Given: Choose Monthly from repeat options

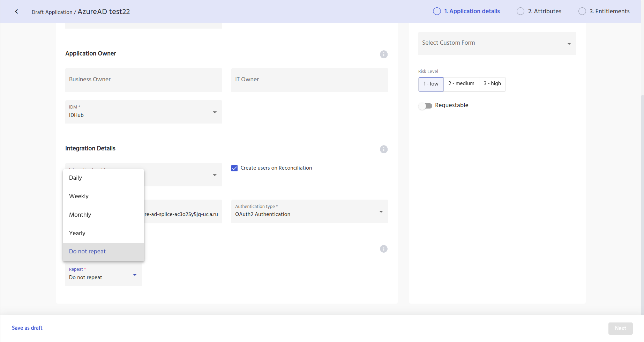Looking at the screenshot, I should [x=80, y=215].
